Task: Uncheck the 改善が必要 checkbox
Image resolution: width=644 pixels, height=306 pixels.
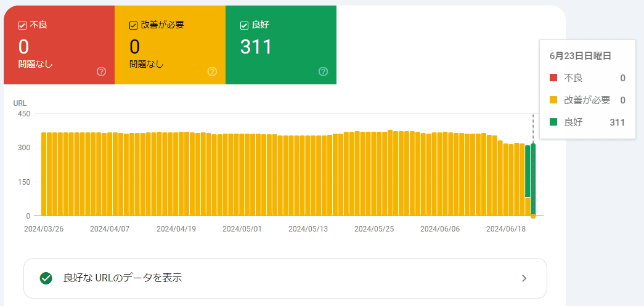Action: 133,25
